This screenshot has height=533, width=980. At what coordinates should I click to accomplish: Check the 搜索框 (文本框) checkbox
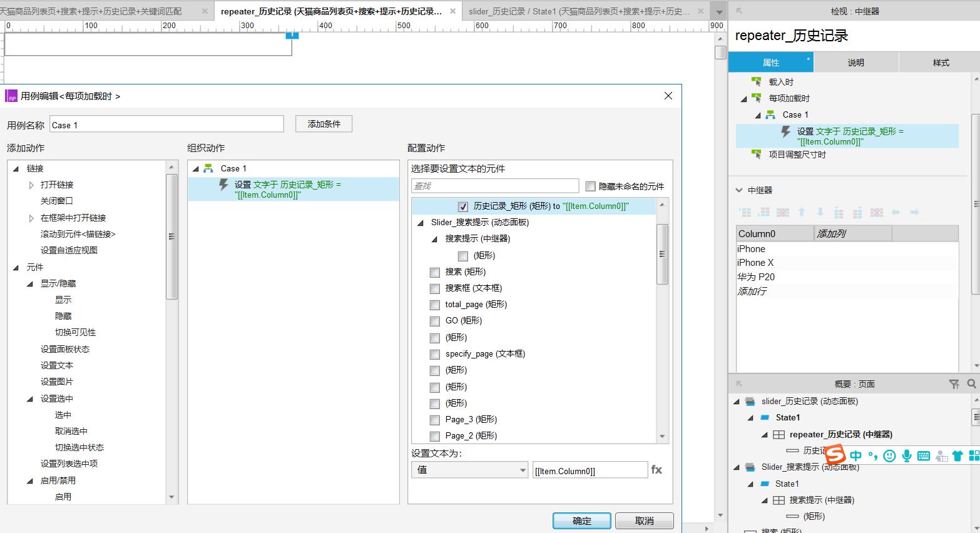(x=435, y=288)
